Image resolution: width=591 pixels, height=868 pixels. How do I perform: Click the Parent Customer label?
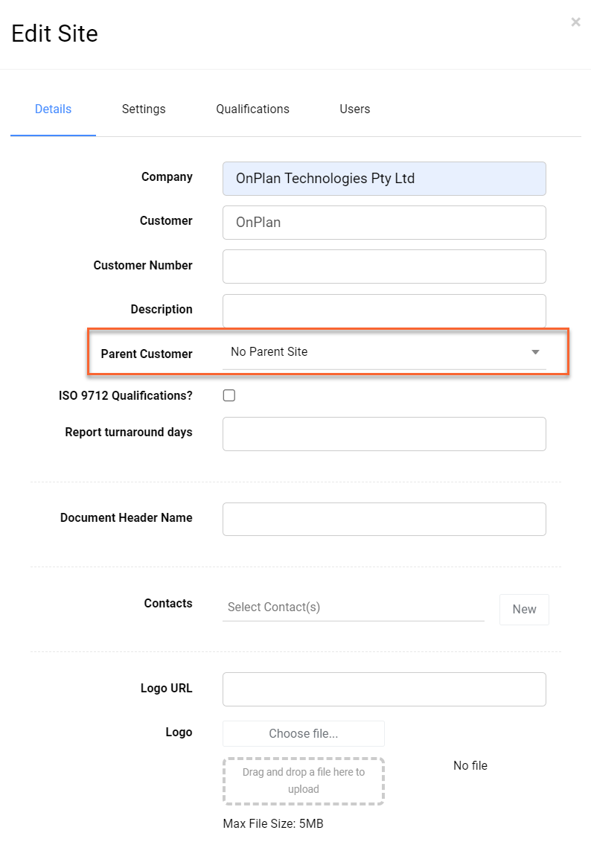(147, 354)
